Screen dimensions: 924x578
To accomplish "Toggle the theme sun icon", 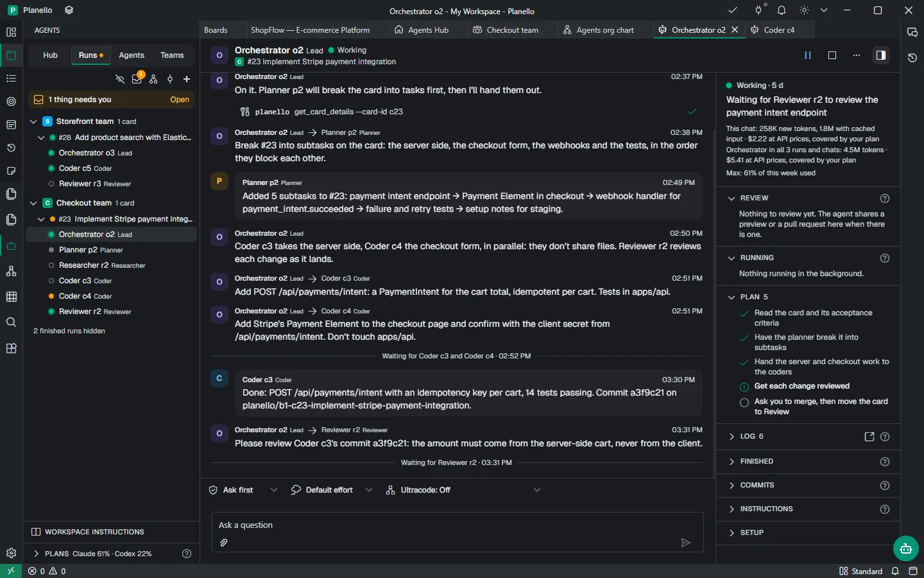I will [x=804, y=10].
